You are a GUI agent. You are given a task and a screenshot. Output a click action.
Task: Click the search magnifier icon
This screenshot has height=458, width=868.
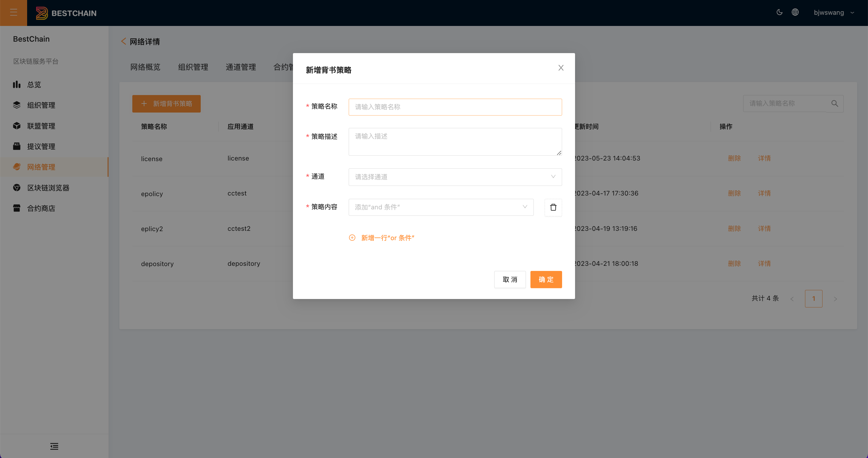835,103
